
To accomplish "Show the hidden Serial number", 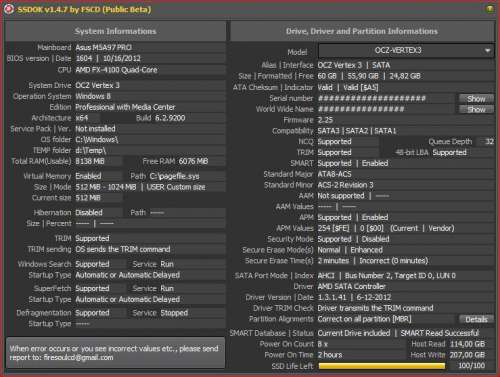I will click(x=476, y=99).
